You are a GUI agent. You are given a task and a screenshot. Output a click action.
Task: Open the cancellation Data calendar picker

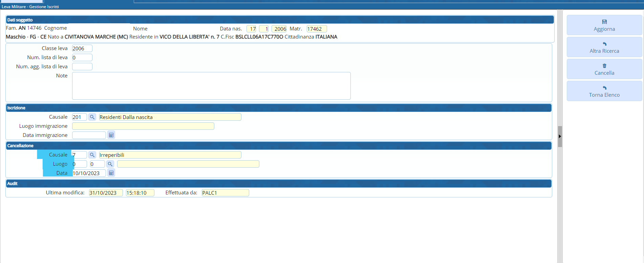pyautogui.click(x=111, y=173)
